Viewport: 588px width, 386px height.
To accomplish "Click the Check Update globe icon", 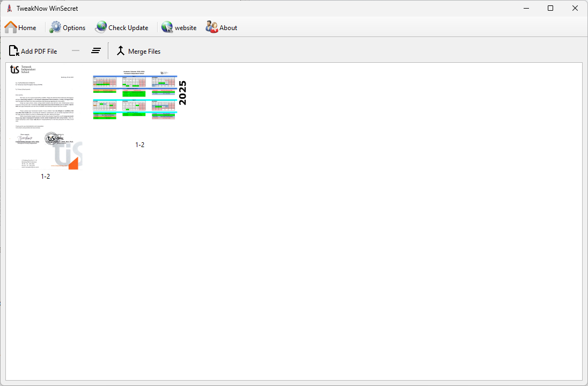I will click(x=101, y=27).
